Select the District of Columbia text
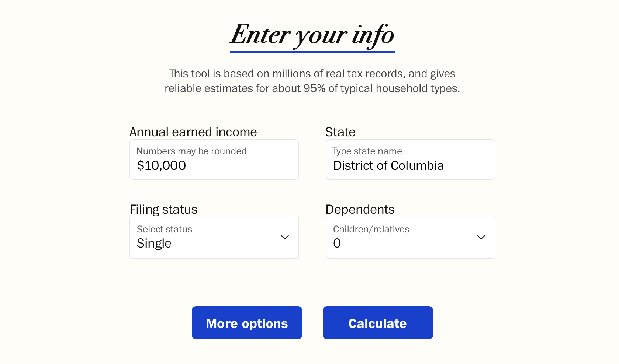This screenshot has height=364, width=619. tap(388, 166)
